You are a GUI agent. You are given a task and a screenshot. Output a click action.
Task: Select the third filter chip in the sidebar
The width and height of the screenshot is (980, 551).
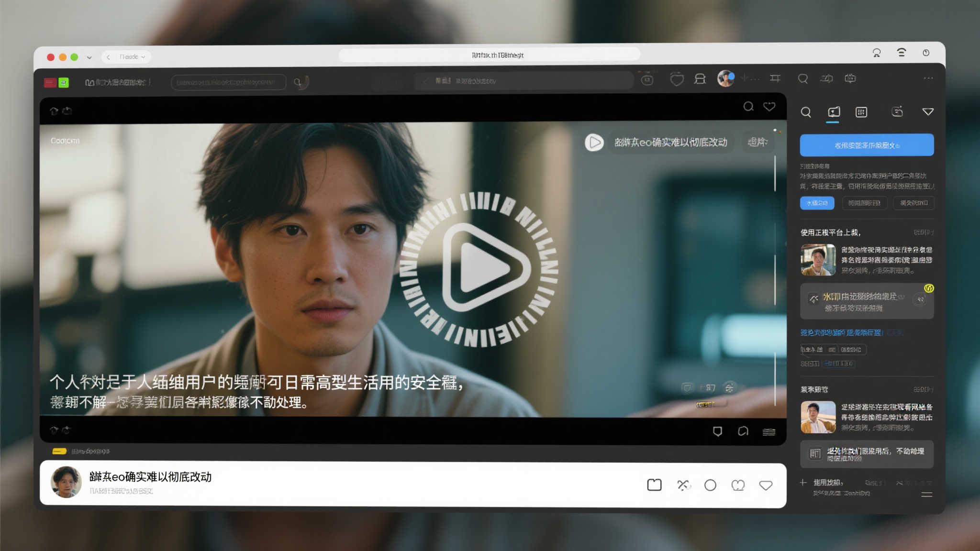(x=913, y=203)
